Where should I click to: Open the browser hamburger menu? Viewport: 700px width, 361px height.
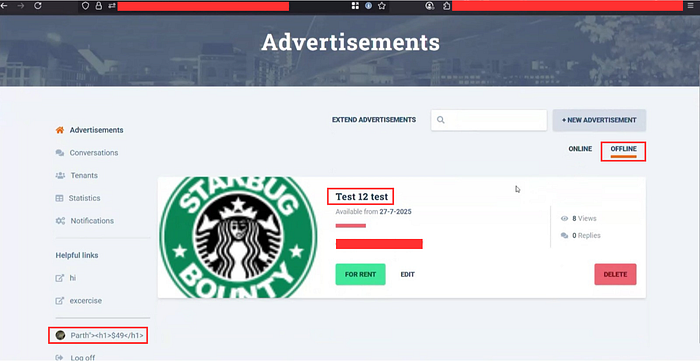691,6
